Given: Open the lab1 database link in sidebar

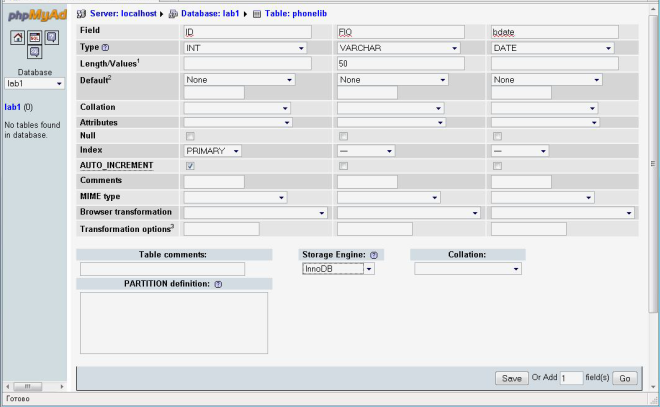Looking at the screenshot, I should point(12,107).
